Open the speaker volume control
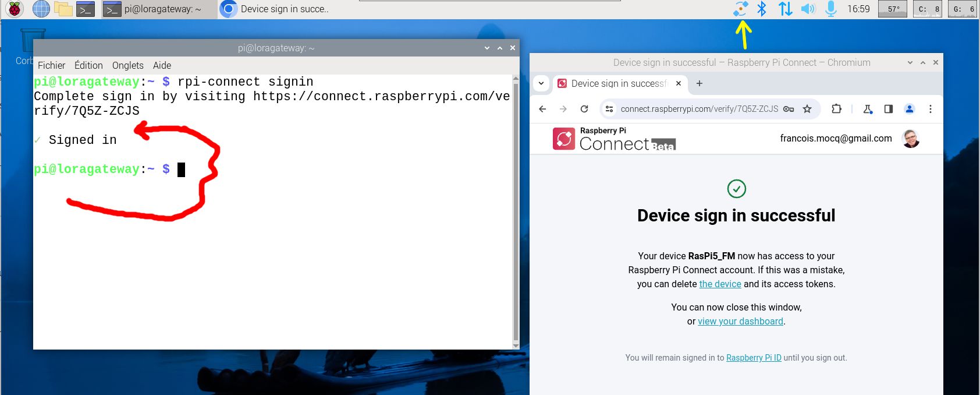 tap(808, 9)
